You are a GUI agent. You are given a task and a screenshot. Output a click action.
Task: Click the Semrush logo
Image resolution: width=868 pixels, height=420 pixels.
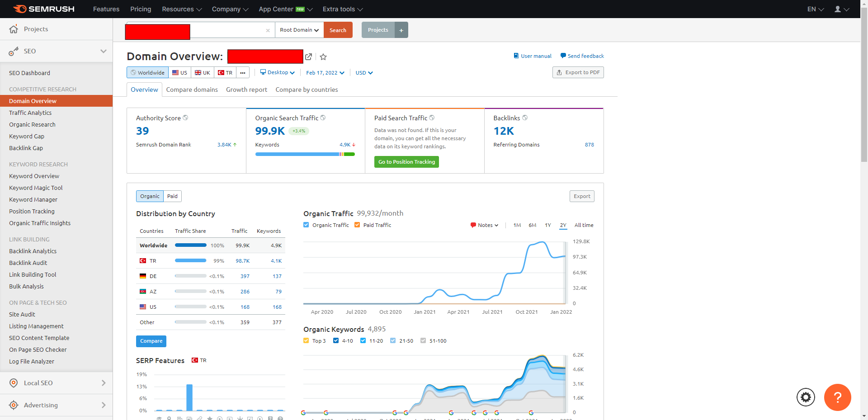point(43,9)
